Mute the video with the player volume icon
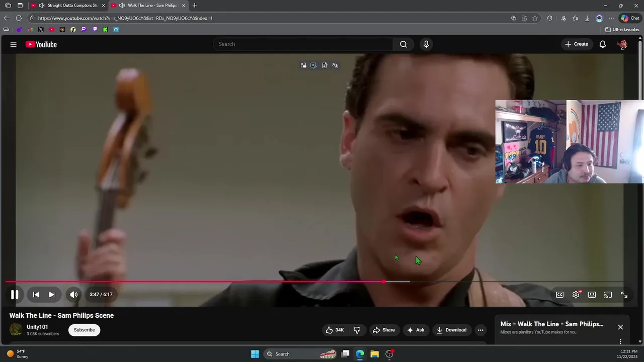This screenshot has height=362, width=644. point(74,295)
